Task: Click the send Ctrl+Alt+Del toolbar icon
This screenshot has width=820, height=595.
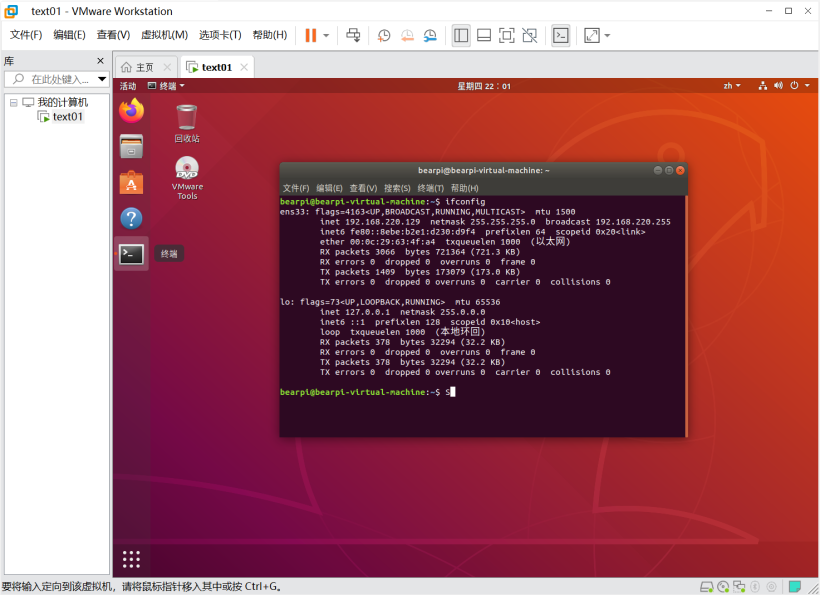Action: tap(353, 35)
